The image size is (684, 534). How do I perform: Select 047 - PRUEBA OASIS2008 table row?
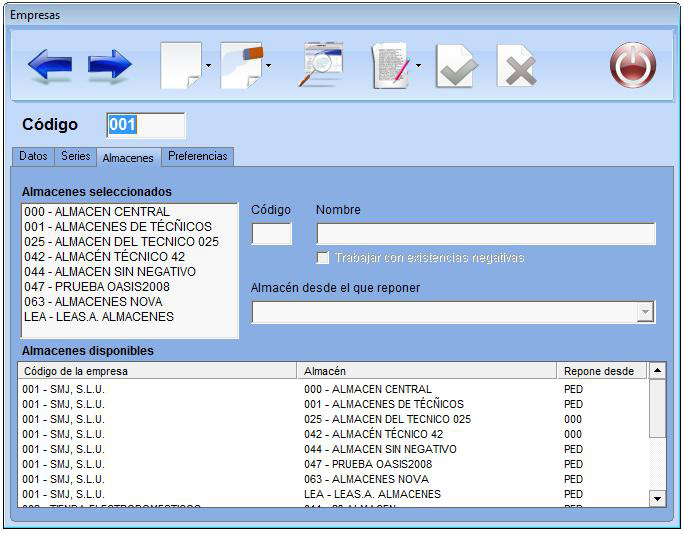click(x=333, y=464)
